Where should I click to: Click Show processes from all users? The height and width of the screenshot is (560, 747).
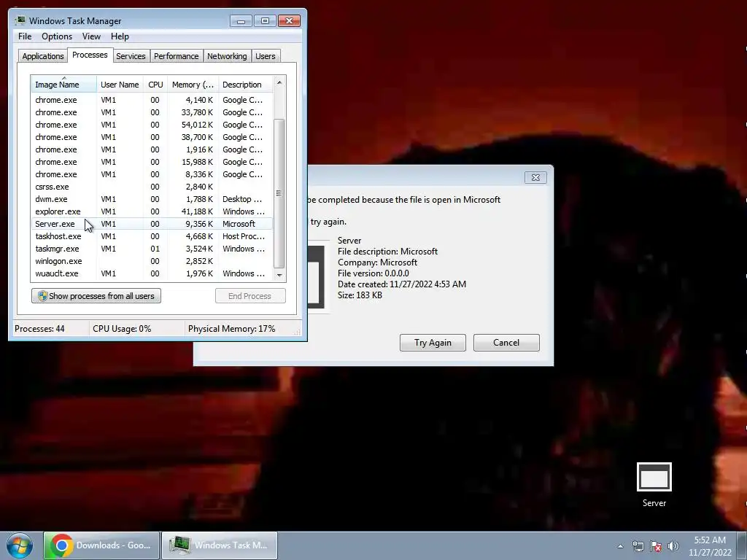coord(96,296)
